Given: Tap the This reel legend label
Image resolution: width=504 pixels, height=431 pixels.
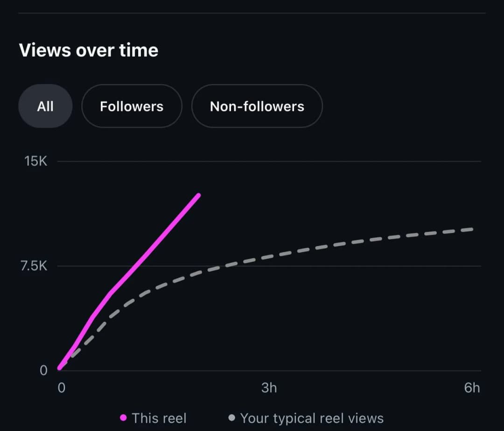Looking at the screenshot, I should tap(159, 418).
